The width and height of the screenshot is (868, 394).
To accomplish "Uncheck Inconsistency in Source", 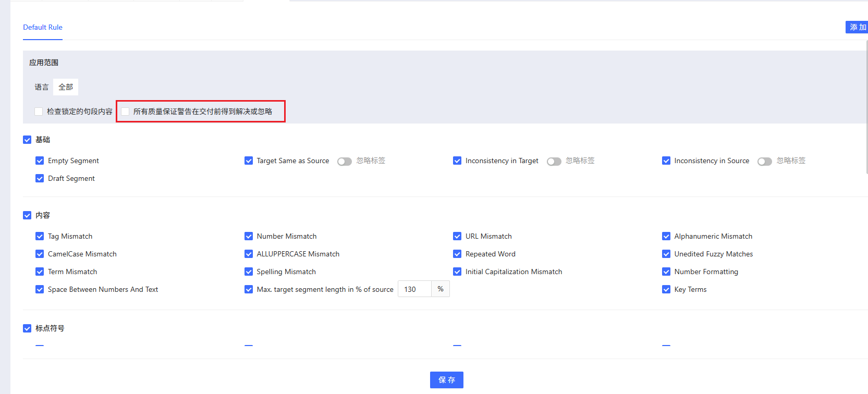I will point(666,161).
